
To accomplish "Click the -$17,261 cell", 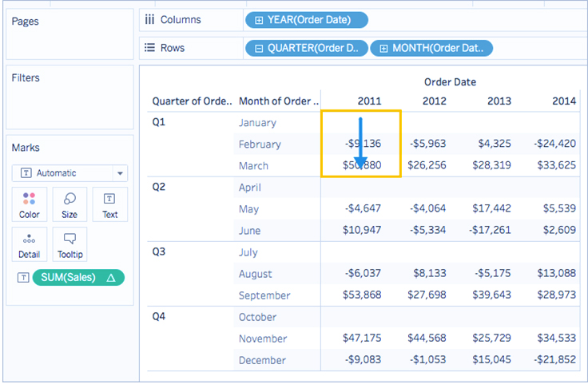I will pyautogui.click(x=490, y=230).
